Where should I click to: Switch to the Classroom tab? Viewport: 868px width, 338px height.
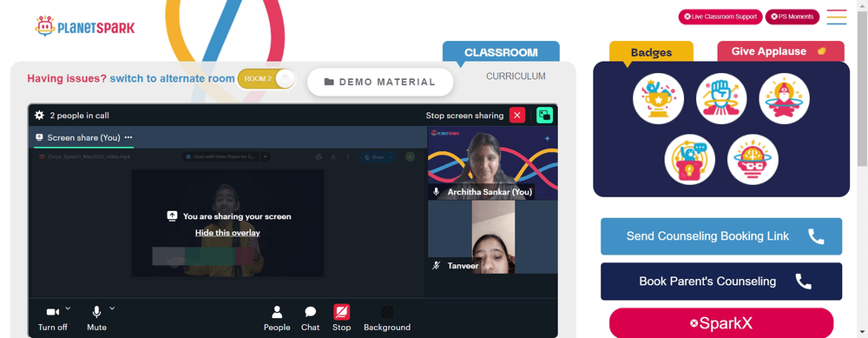[x=501, y=52]
